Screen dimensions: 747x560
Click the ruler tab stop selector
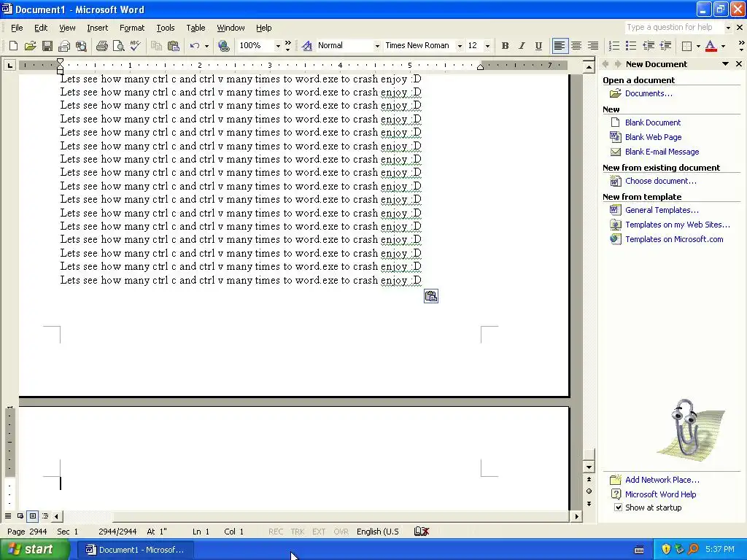[x=9, y=65]
